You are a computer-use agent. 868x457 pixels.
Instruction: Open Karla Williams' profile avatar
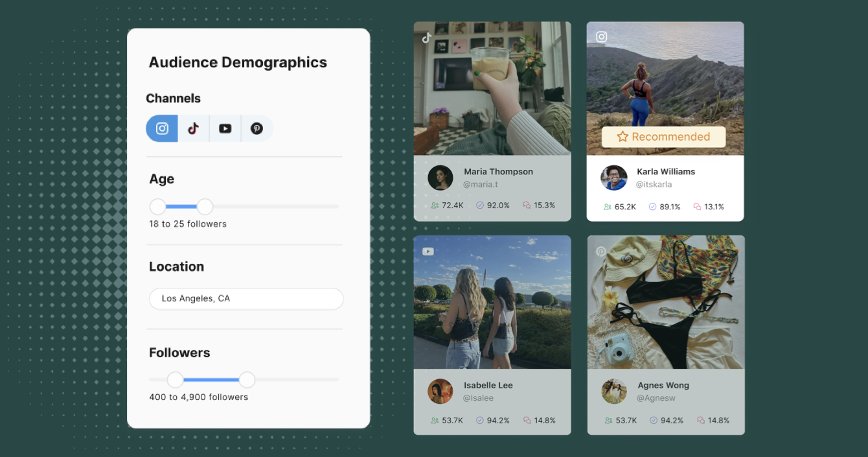614,178
